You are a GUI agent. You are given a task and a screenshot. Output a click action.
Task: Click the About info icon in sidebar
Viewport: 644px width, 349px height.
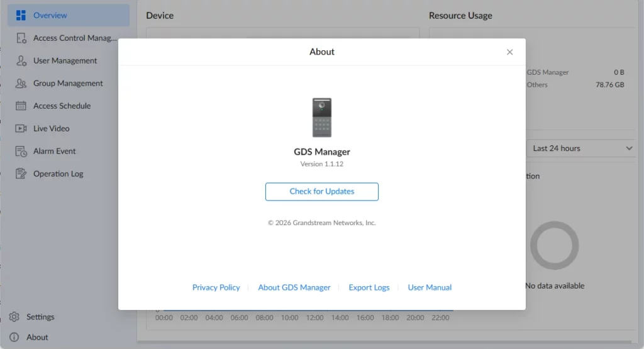tap(14, 337)
